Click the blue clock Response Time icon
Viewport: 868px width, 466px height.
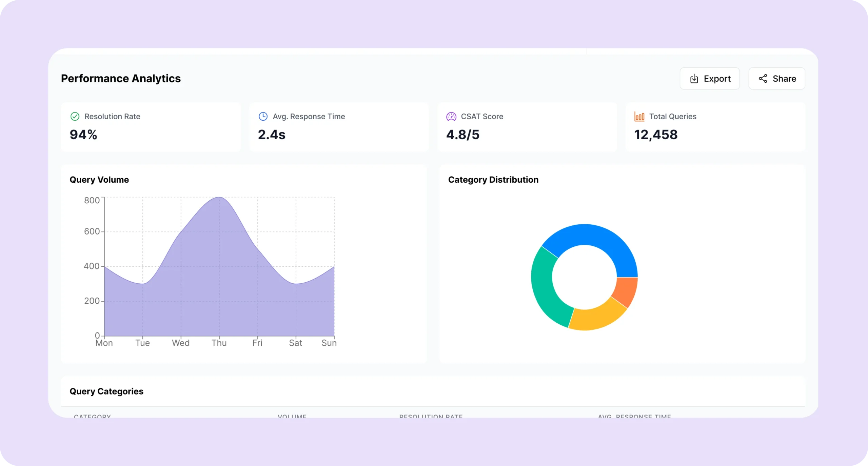click(x=263, y=117)
